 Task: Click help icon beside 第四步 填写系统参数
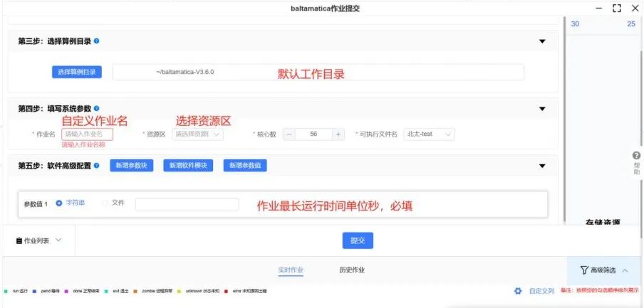tap(97, 108)
